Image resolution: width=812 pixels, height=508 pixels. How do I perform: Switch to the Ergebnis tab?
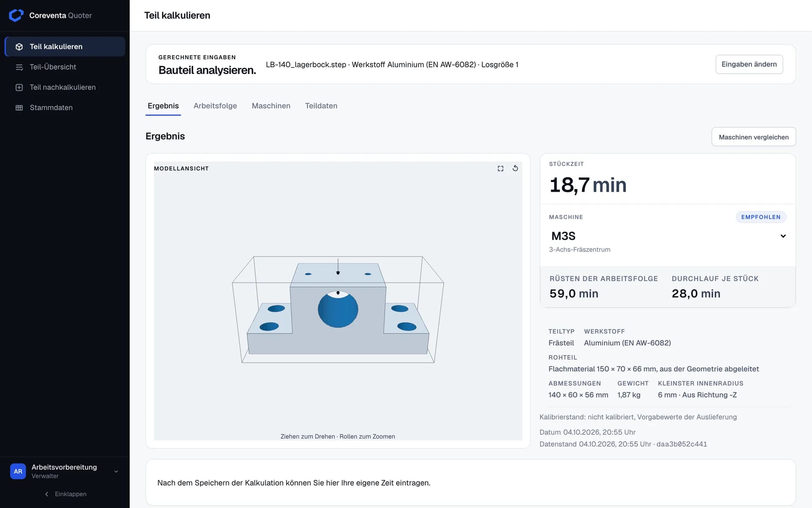click(163, 106)
